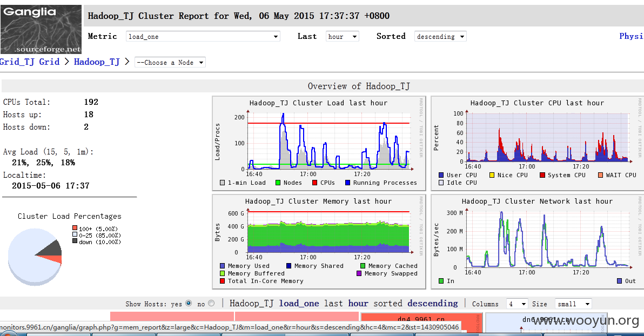Click the 0-25 (85.00%) pie legend swatch
Viewport: 644px width, 336px height.
click(x=75, y=234)
